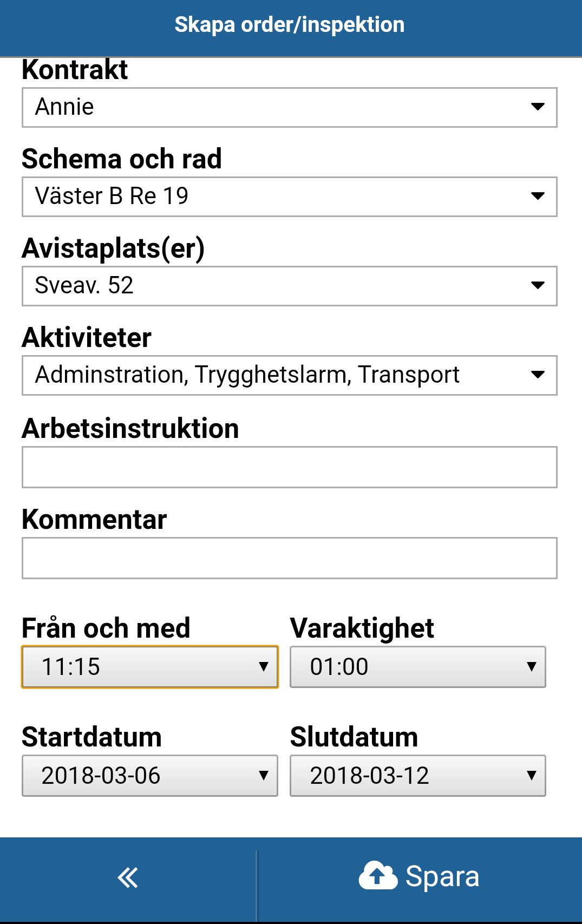Click the Kontrakt dropdown arrow icon
Image resolution: width=582 pixels, height=924 pixels.
pos(538,107)
